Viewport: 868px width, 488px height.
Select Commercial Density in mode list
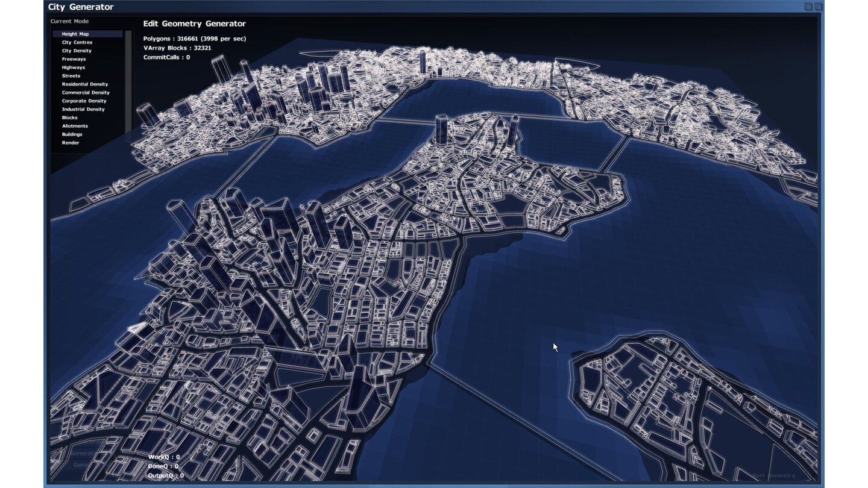86,93
